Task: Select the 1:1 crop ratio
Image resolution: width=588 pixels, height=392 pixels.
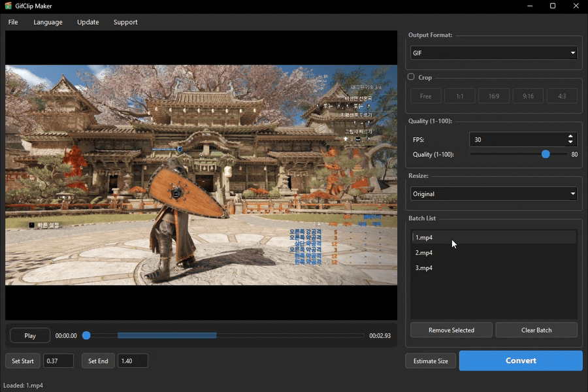Action: pyautogui.click(x=460, y=96)
